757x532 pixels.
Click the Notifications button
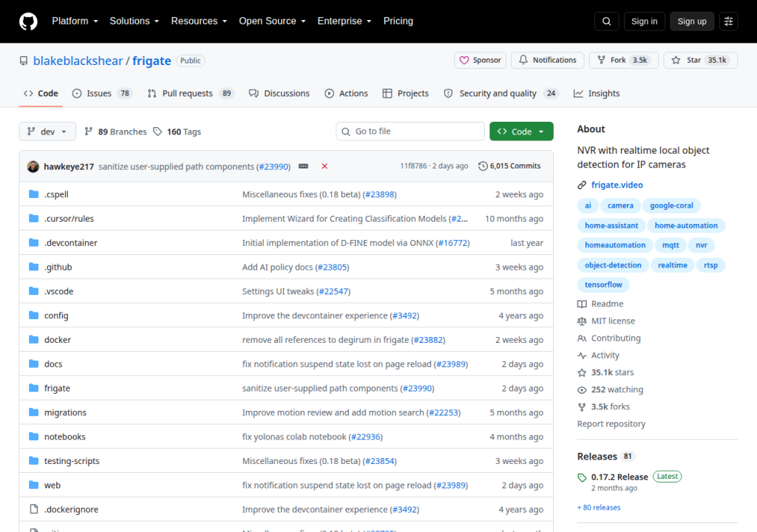coord(548,61)
